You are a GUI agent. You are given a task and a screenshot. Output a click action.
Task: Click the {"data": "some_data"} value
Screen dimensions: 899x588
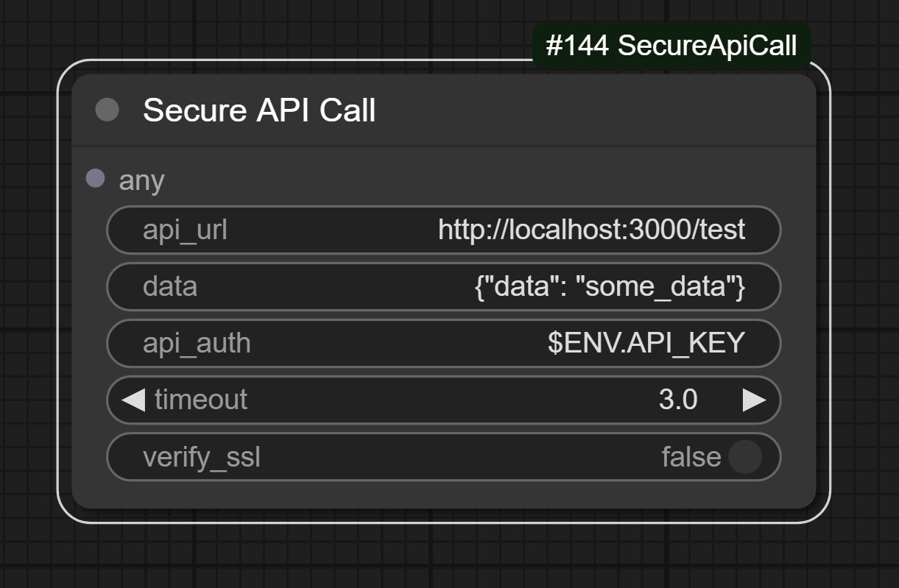pyautogui.click(x=610, y=286)
